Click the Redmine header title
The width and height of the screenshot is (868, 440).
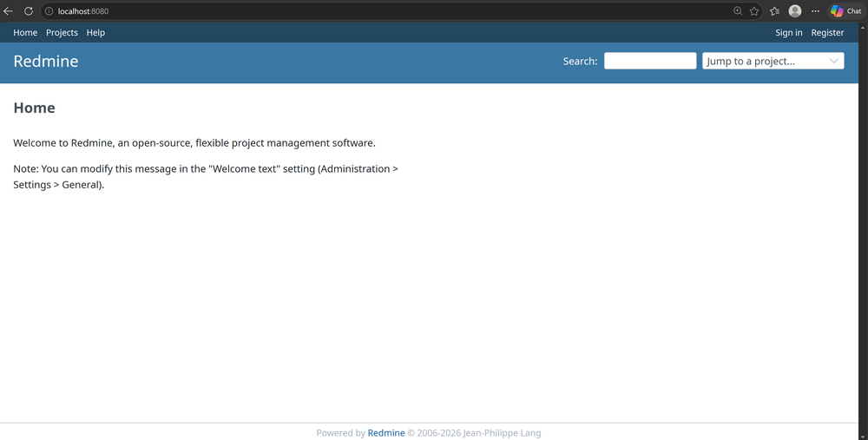tap(46, 61)
